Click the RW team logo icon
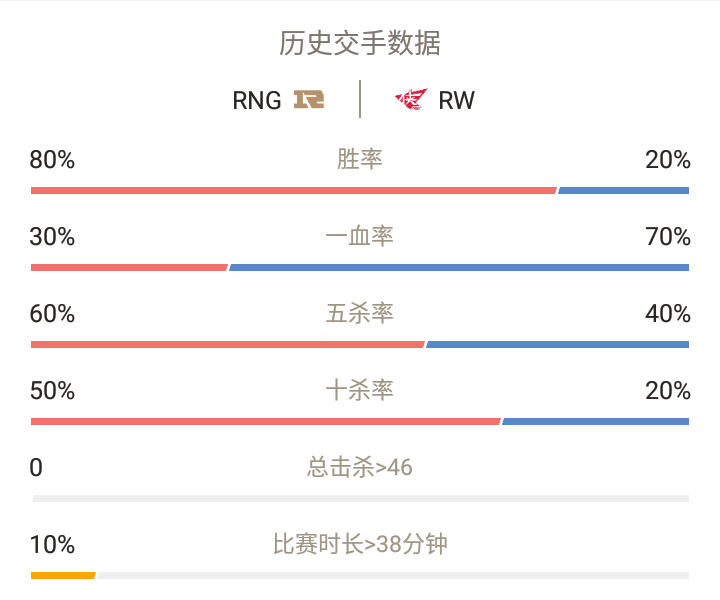 click(x=411, y=99)
